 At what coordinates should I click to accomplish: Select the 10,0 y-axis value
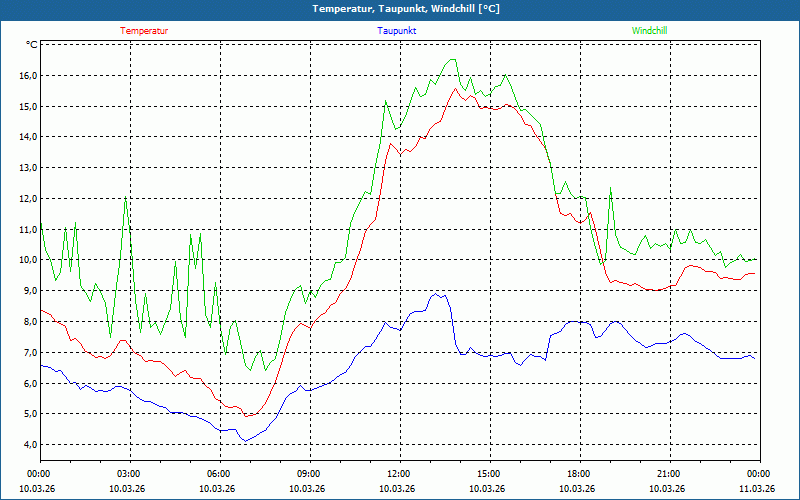coord(28,260)
